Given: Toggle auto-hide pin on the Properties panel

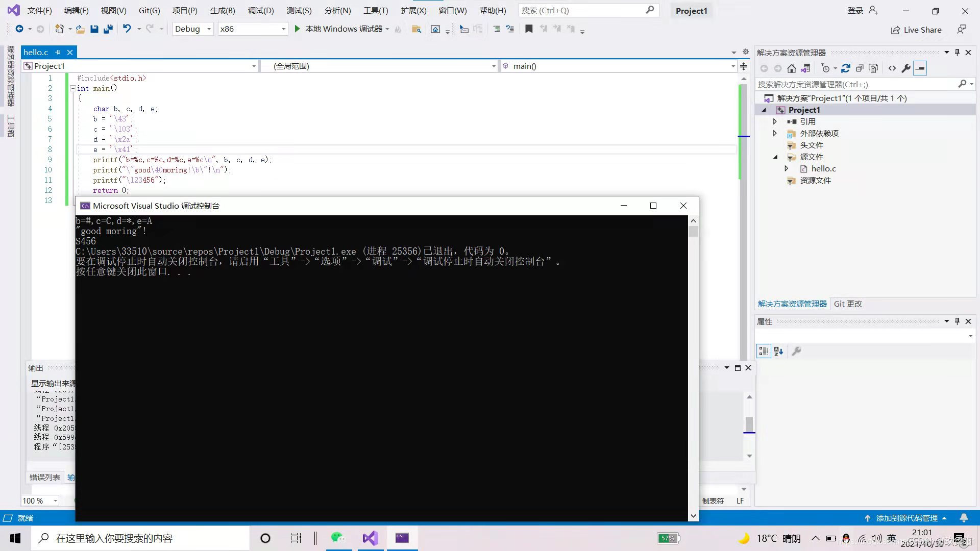Looking at the screenshot, I should [x=957, y=321].
